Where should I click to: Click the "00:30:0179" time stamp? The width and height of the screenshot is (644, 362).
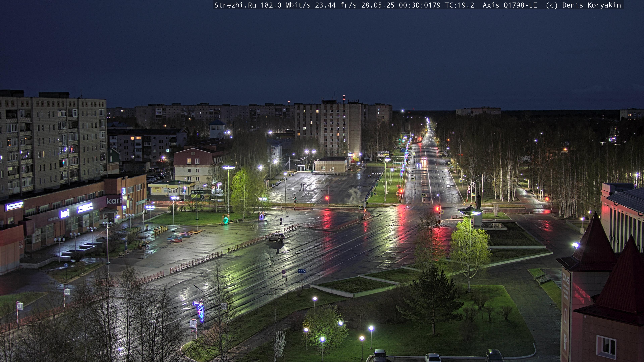pos(420,5)
